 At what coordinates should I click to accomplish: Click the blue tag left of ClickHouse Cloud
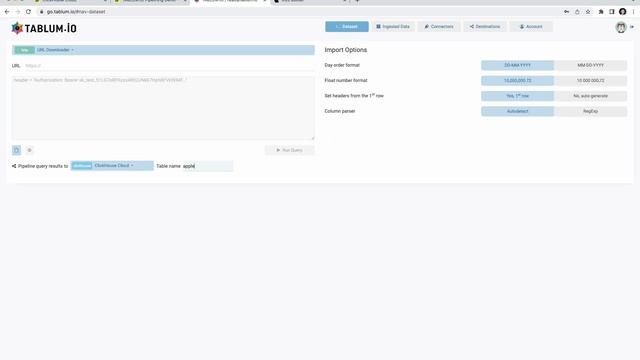click(x=82, y=166)
